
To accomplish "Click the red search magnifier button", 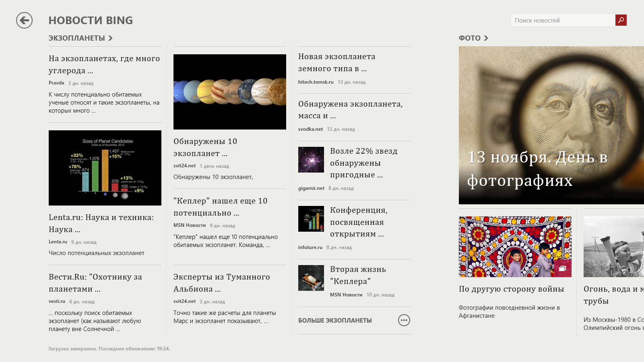I will tap(621, 20).
